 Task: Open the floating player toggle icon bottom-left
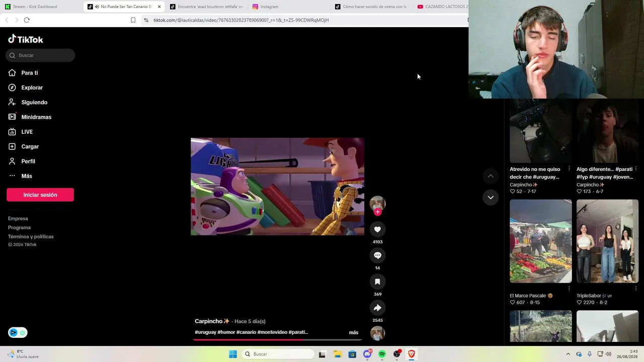[18, 333]
